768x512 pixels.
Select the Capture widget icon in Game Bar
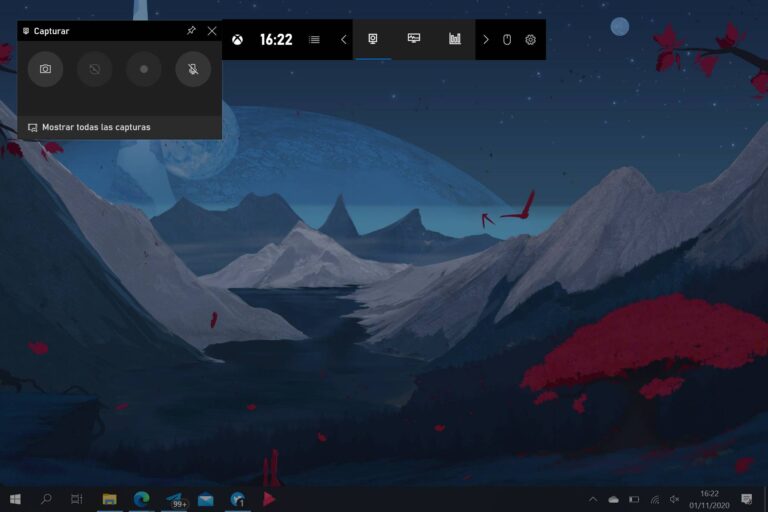tap(373, 39)
